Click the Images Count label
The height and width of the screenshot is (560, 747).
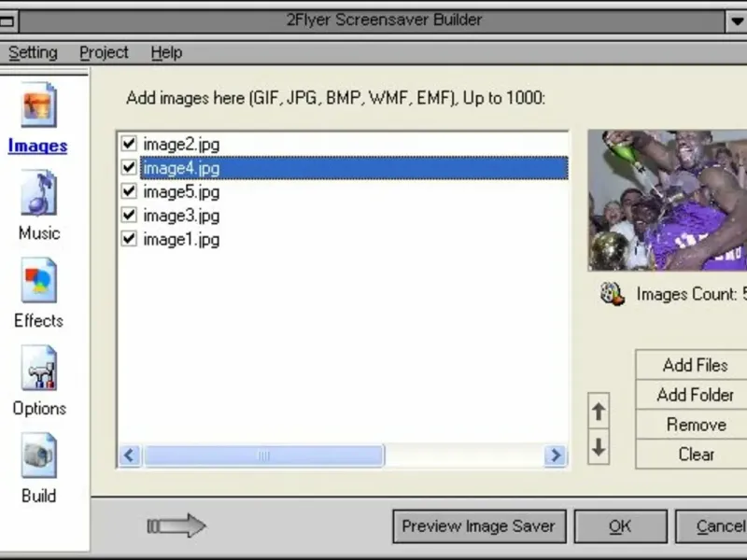pyautogui.click(x=691, y=294)
